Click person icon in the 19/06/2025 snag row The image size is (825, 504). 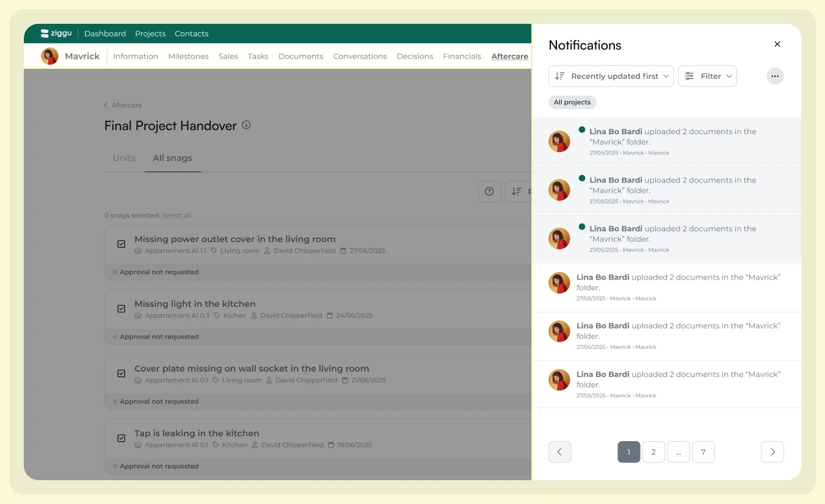click(x=256, y=445)
